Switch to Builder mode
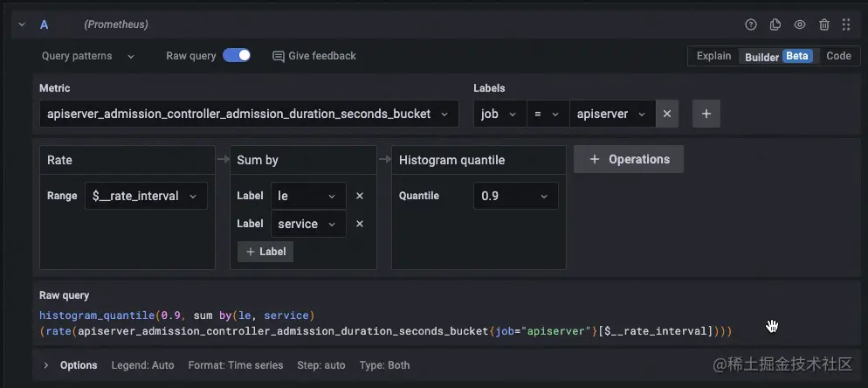The width and height of the screenshot is (868, 388). pos(780,56)
